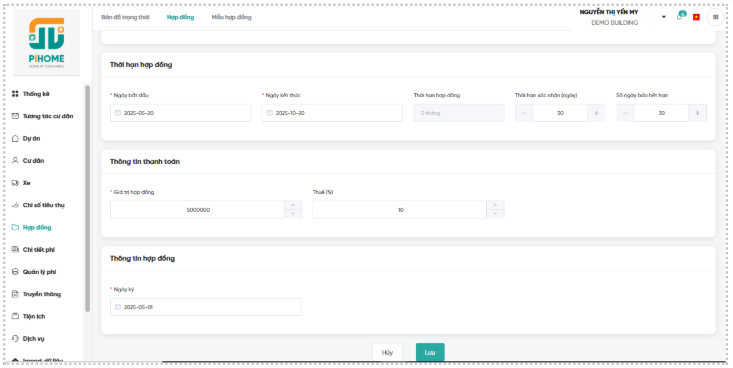Click the sidebar vertical scrollbar

pyautogui.click(x=87, y=198)
